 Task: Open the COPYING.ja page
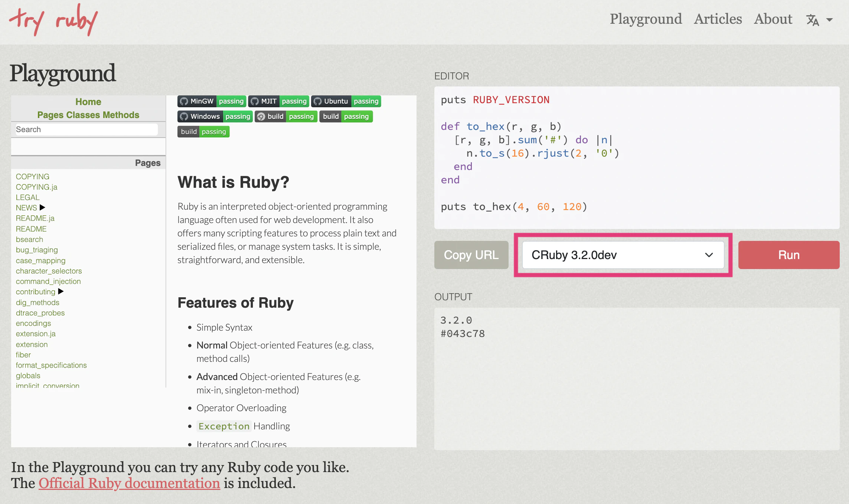point(36,187)
